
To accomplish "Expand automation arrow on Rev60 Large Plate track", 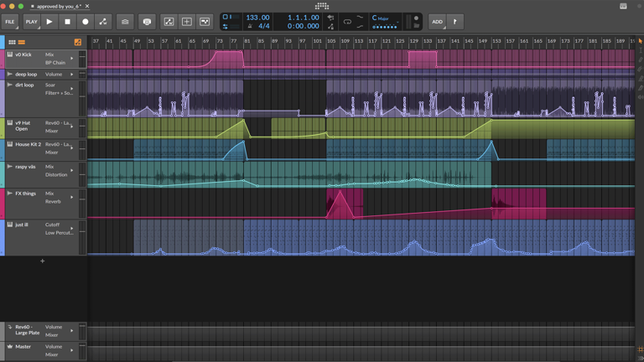I will [72, 330].
